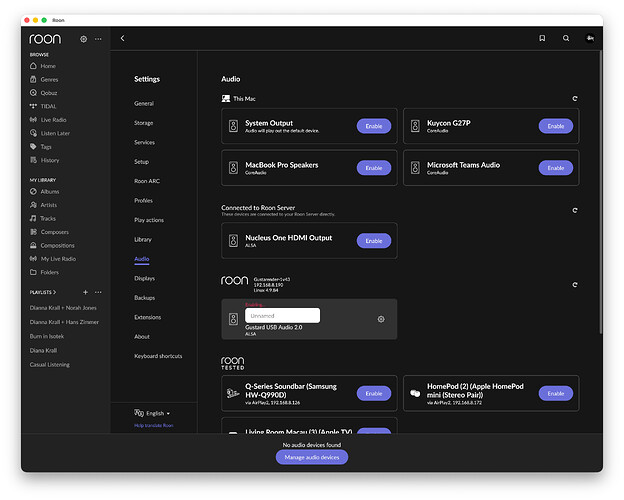Open TIDAL in sidebar
Image resolution: width=624 pixels, height=500 pixels.
[43, 106]
